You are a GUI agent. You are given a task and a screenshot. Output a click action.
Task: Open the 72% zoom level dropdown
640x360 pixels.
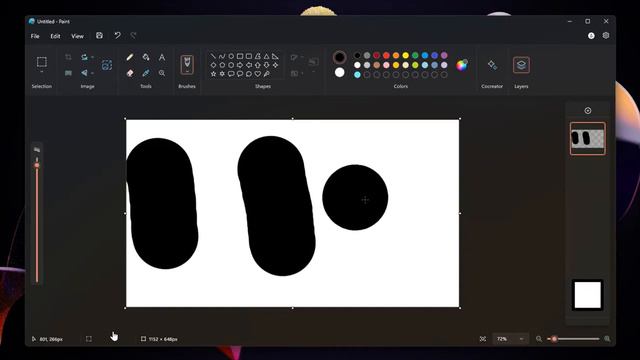[x=510, y=339]
